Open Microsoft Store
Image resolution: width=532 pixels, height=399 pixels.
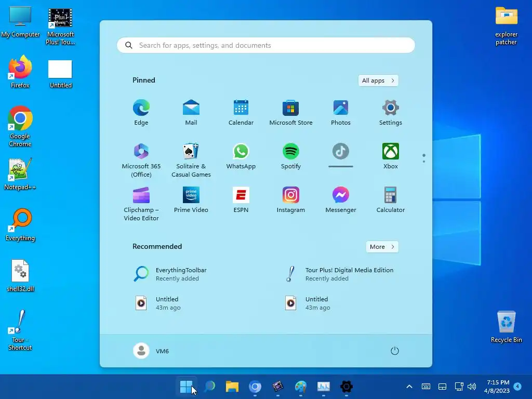[x=291, y=113]
